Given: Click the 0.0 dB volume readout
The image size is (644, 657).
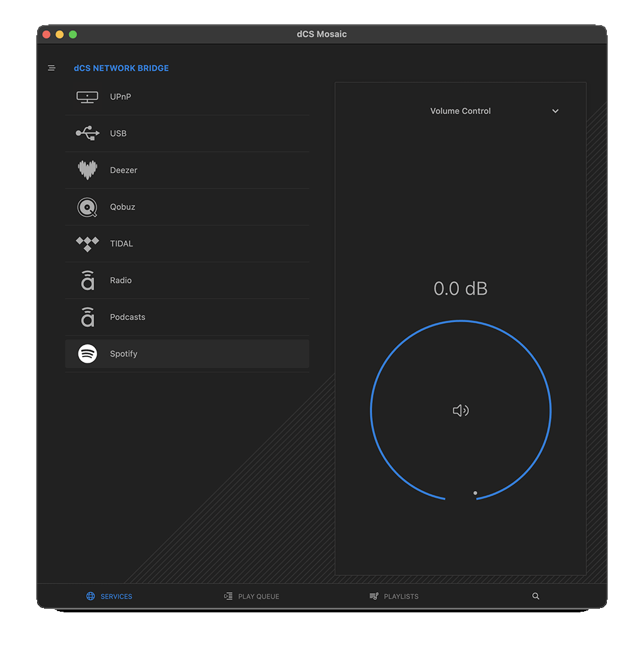Looking at the screenshot, I should point(460,289).
